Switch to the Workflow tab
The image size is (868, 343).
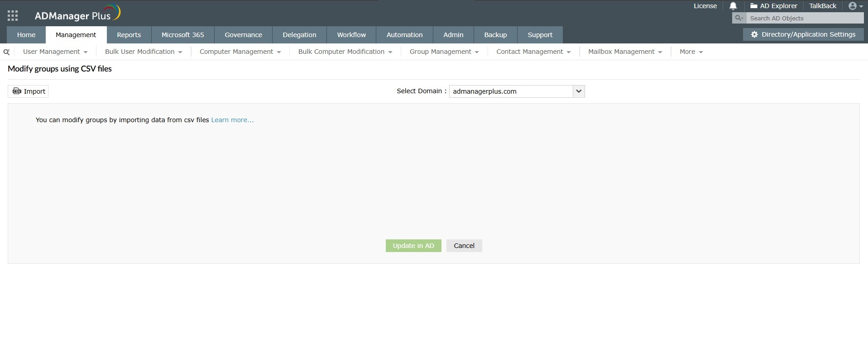[351, 35]
